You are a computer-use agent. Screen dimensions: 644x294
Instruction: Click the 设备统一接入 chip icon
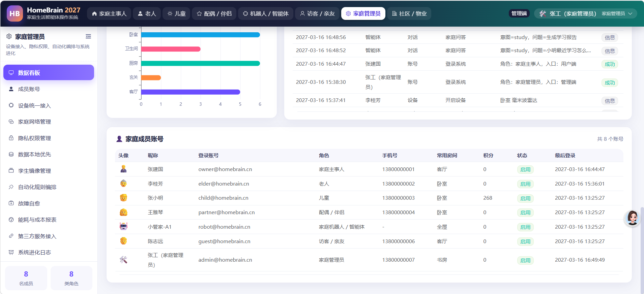11,105
